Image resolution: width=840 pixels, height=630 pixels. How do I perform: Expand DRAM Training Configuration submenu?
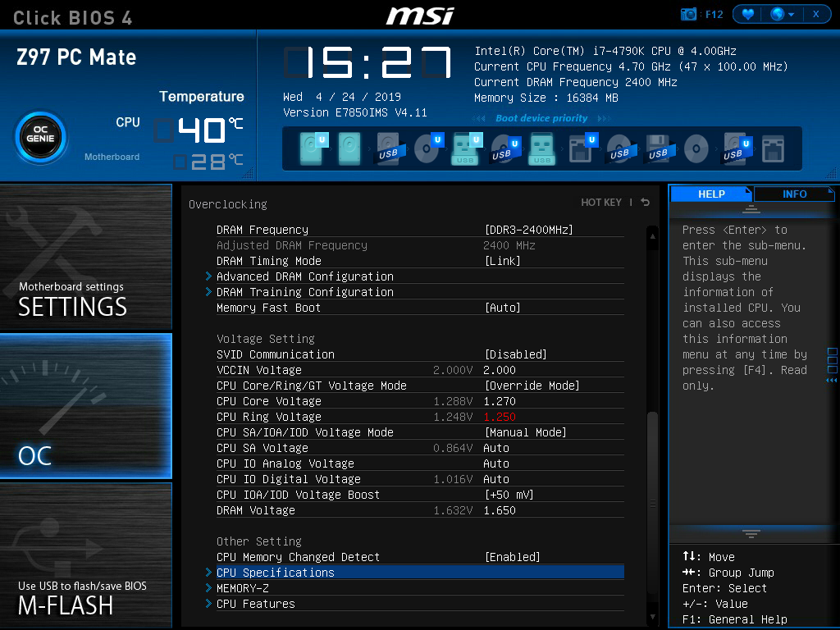click(x=305, y=292)
